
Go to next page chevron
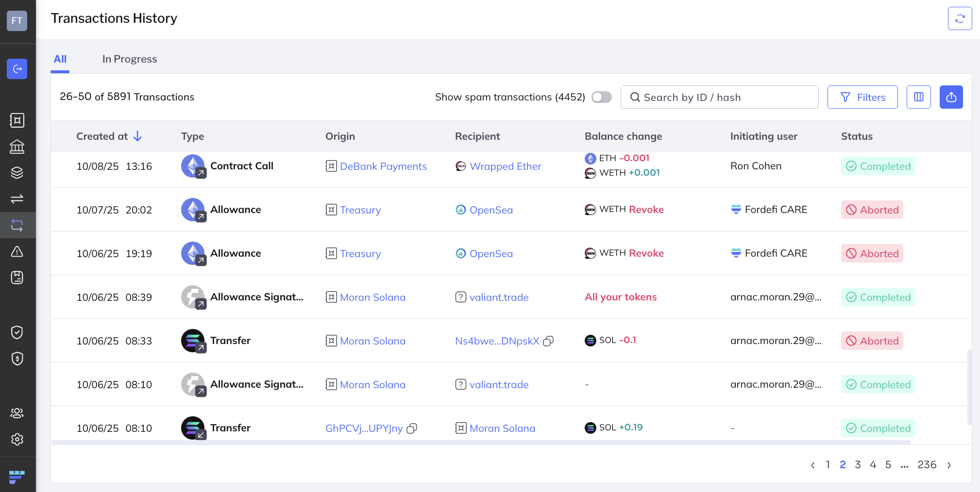point(949,465)
